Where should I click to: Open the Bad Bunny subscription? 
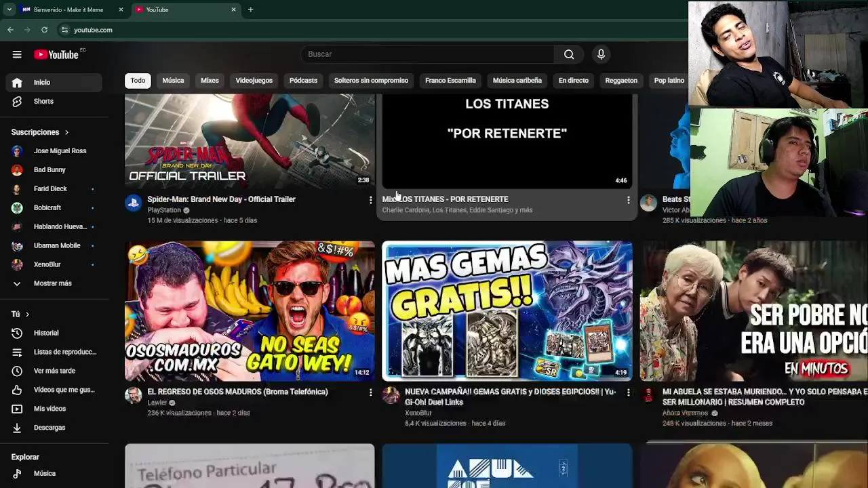pyautogui.click(x=54, y=169)
